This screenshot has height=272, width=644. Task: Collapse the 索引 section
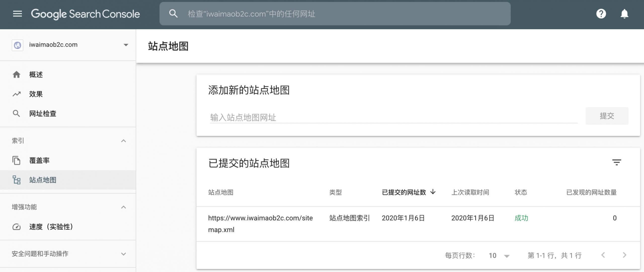(x=124, y=141)
